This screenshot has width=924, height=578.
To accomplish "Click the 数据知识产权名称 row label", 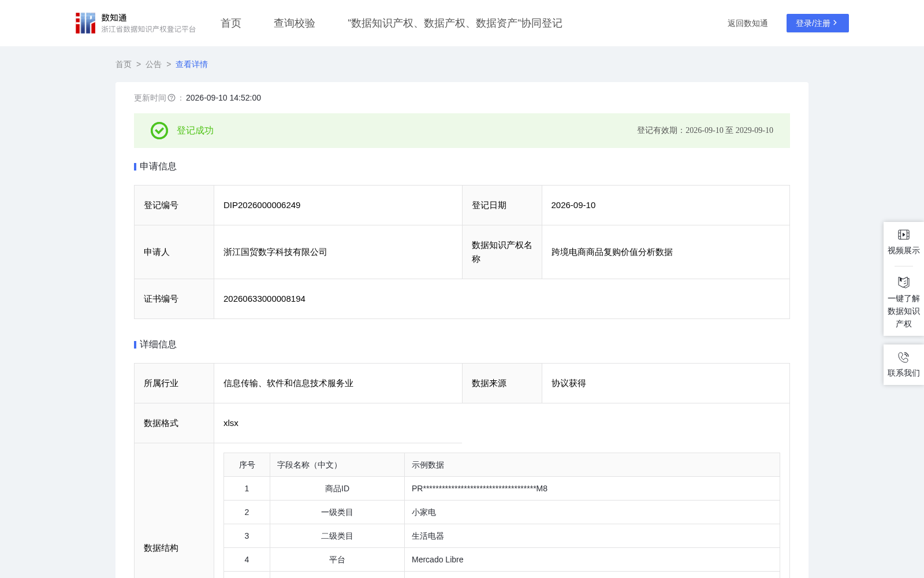I will (x=502, y=252).
